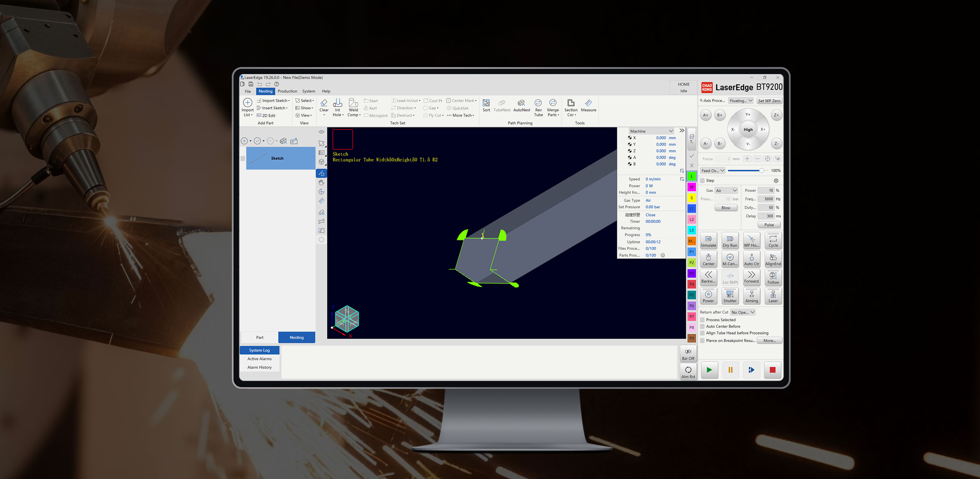Switch to the Part tab
The image size is (980, 479).
pos(259,337)
